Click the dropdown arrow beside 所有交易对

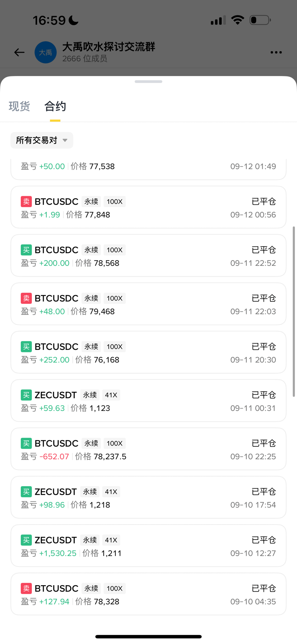tap(65, 140)
